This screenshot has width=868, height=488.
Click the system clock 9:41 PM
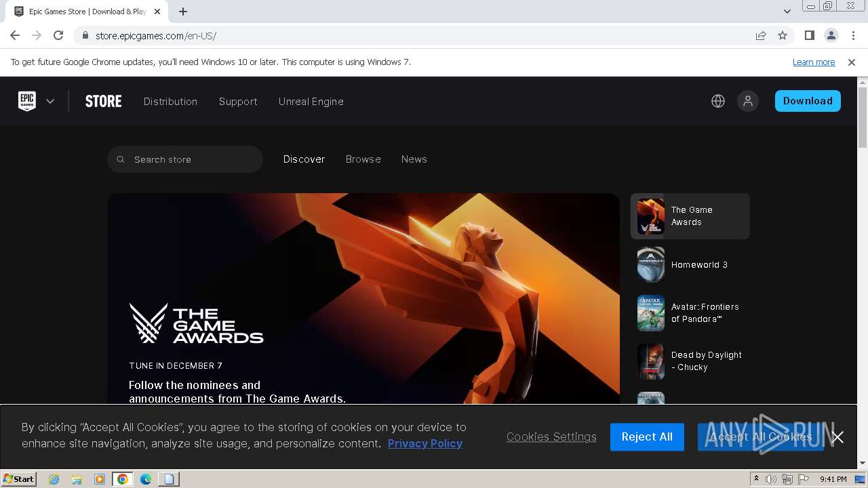click(x=833, y=479)
